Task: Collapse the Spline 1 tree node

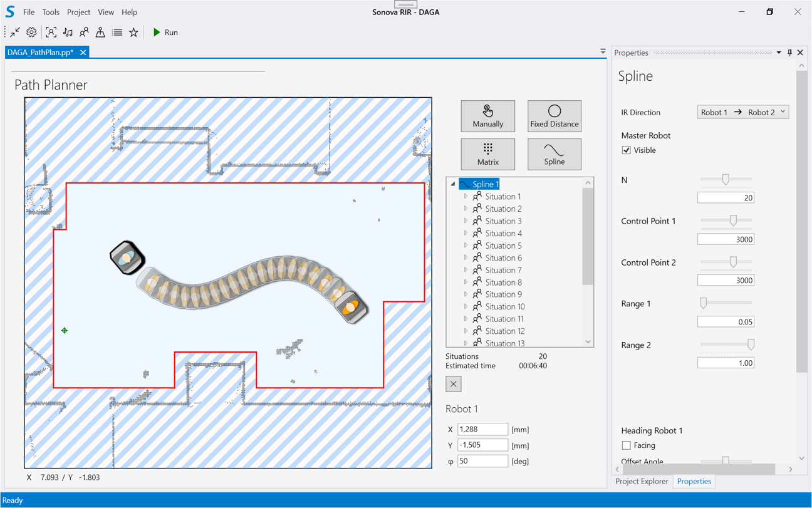Action: tap(453, 184)
